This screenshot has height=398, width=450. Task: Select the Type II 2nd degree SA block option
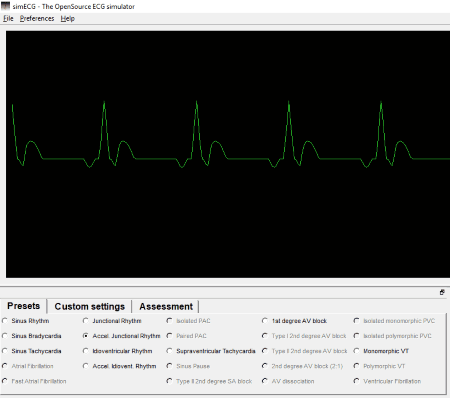(209, 381)
